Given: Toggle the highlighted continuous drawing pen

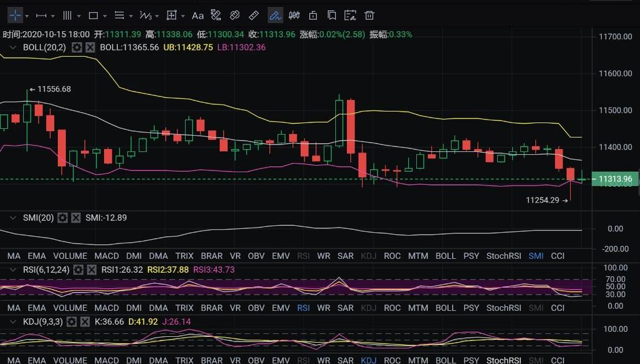Looking at the screenshot, I should pos(275,16).
